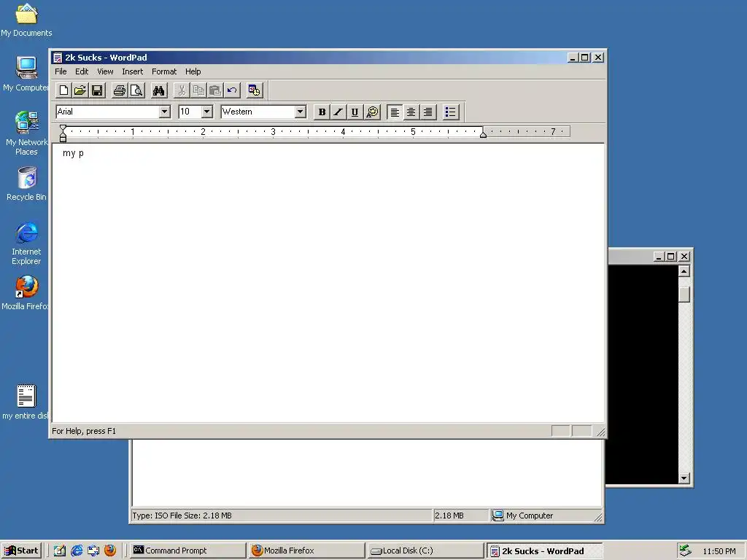Open the Help menu
Image resolution: width=747 pixels, height=560 pixels.
(193, 71)
